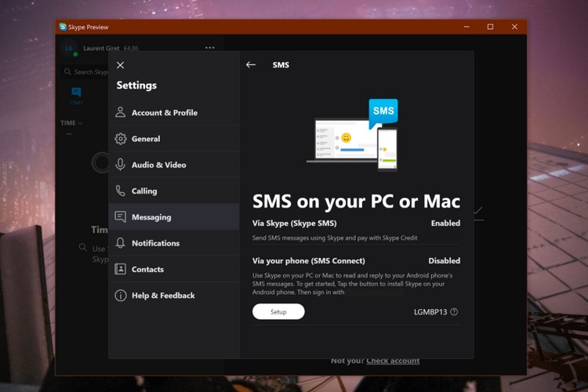The width and height of the screenshot is (588, 392).
Task: Click the LG profile avatar
Action: click(x=69, y=48)
